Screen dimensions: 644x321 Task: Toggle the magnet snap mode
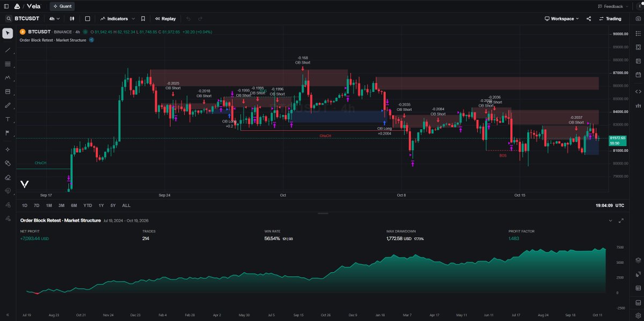point(8,191)
